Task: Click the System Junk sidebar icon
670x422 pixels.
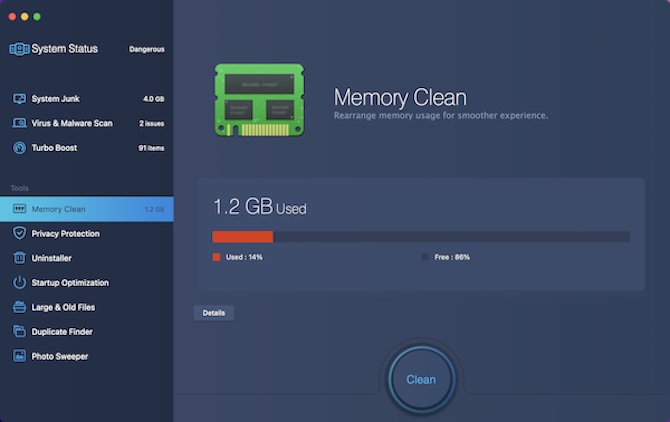Action: point(19,99)
